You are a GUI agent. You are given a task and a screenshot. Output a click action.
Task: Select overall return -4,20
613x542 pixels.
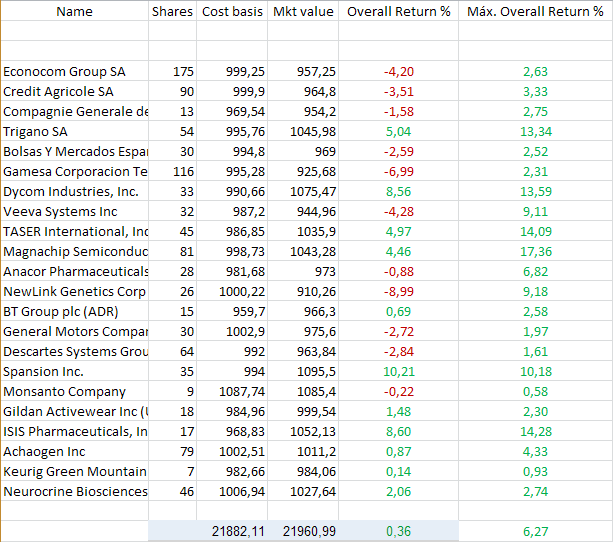coord(399,71)
